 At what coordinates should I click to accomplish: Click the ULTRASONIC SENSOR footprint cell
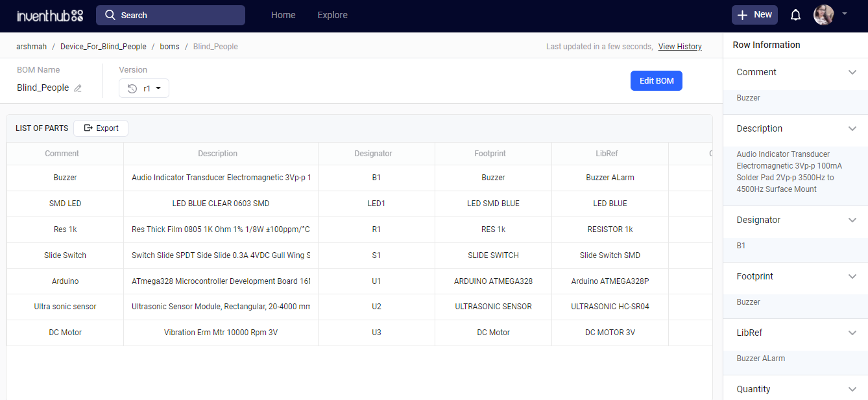[x=493, y=307]
